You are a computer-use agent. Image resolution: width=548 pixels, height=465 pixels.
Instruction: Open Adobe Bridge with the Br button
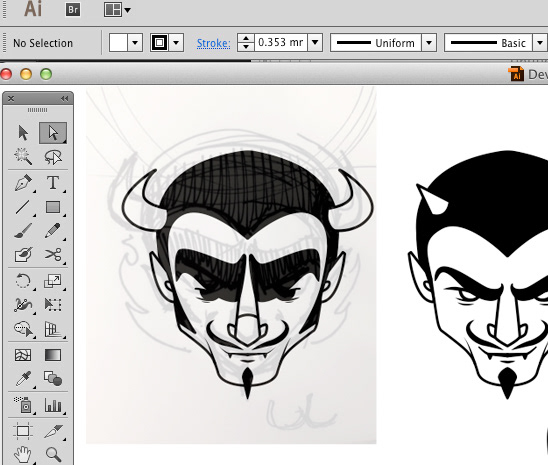click(73, 9)
